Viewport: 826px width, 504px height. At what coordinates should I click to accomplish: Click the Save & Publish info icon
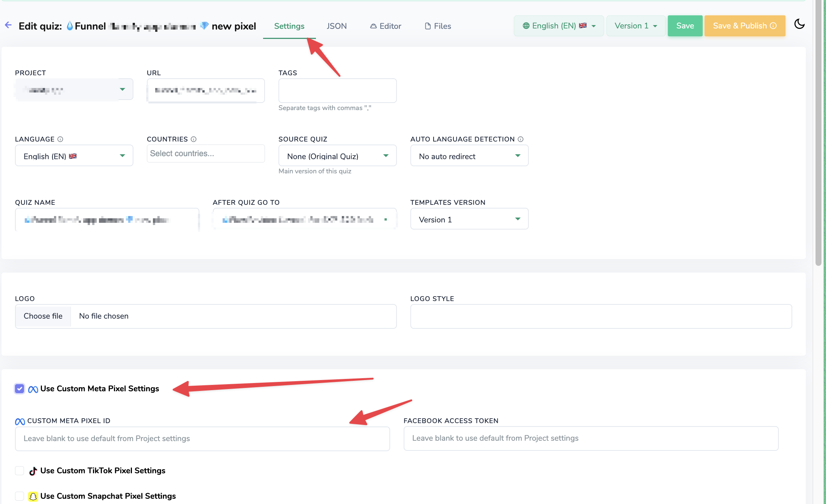click(x=773, y=26)
